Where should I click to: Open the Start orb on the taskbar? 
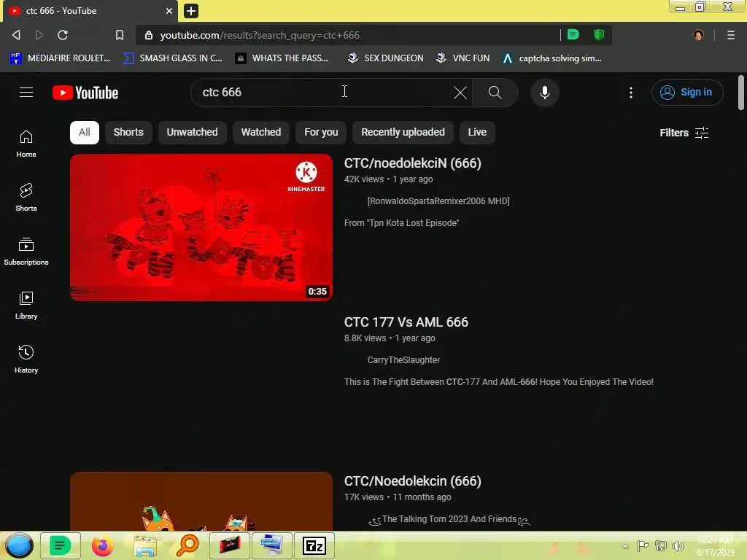coord(19,545)
